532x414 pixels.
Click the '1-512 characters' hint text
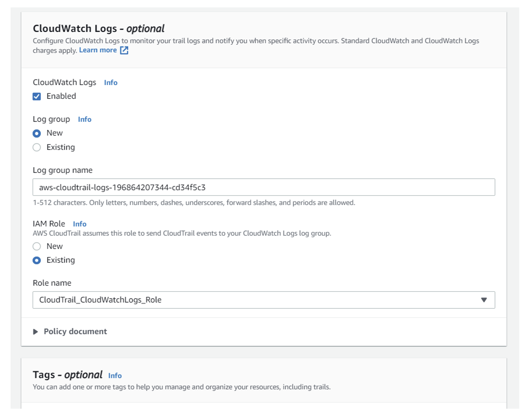(194, 203)
